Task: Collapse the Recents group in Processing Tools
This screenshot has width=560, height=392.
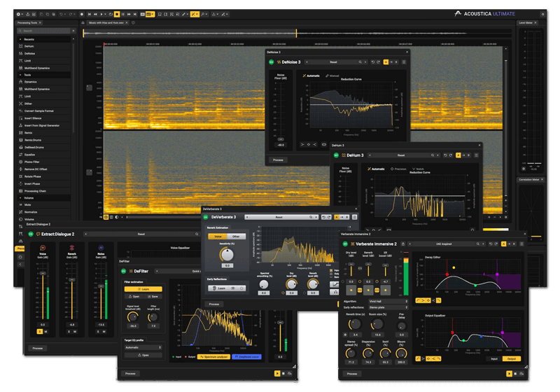Action: pos(20,39)
